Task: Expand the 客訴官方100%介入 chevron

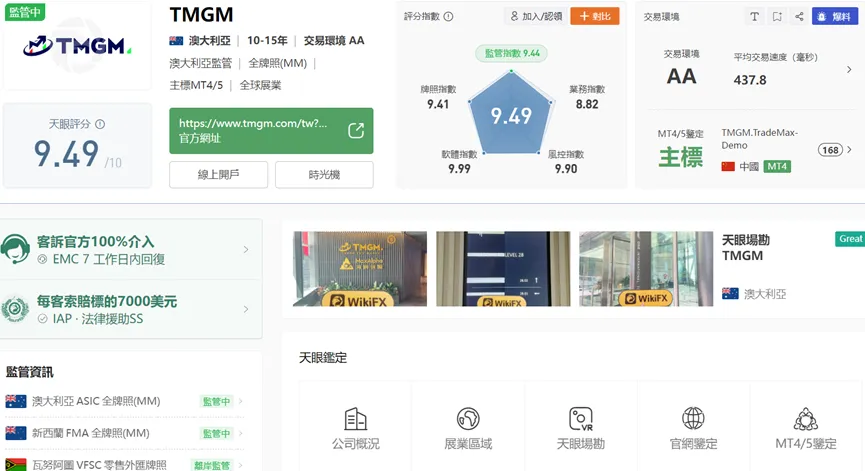Action: click(x=246, y=250)
